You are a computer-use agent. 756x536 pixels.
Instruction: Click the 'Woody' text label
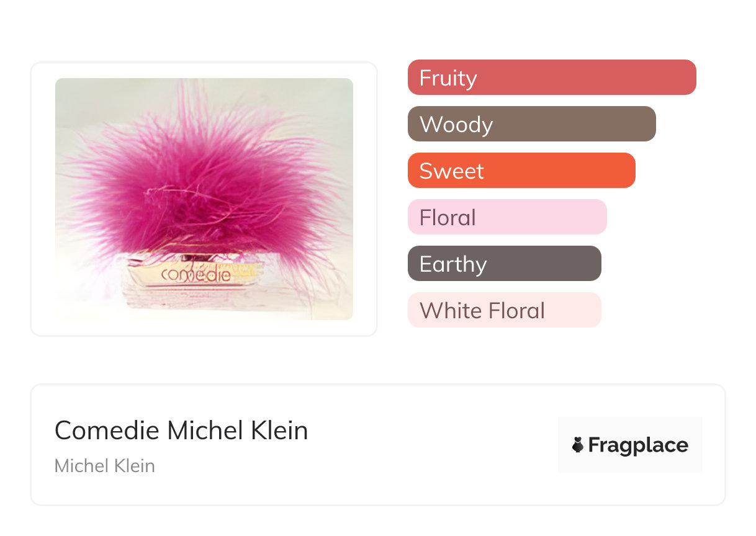[x=456, y=125]
